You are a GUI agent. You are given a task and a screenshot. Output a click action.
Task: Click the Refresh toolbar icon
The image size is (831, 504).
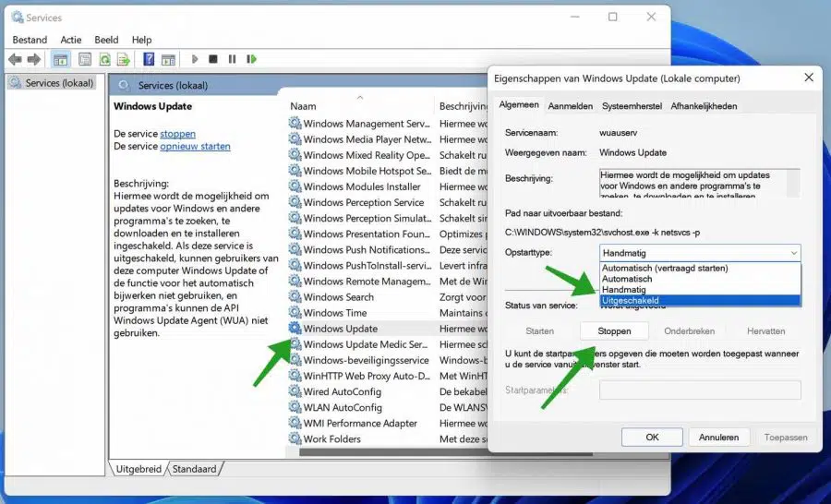click(x=104, y=59)
